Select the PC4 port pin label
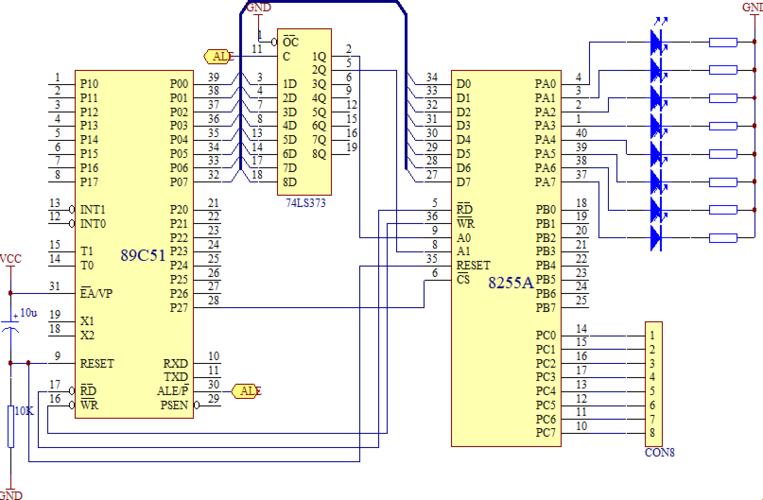763x500 pixels. pyautogui.click(x=545, y=391)
